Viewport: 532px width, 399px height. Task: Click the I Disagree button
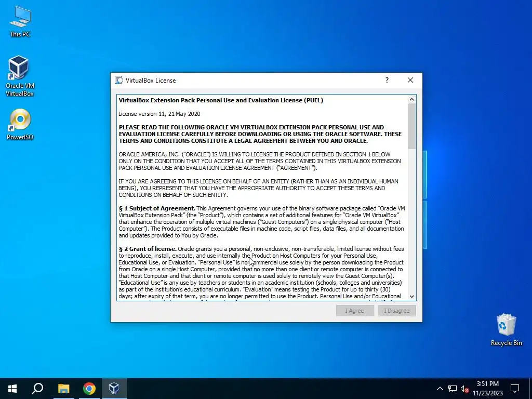click(x=396, y=311)
